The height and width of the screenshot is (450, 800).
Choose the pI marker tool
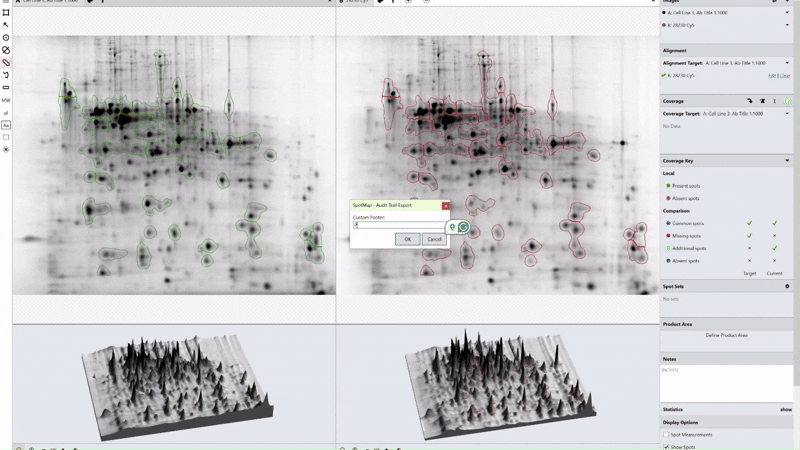point(6,113)
